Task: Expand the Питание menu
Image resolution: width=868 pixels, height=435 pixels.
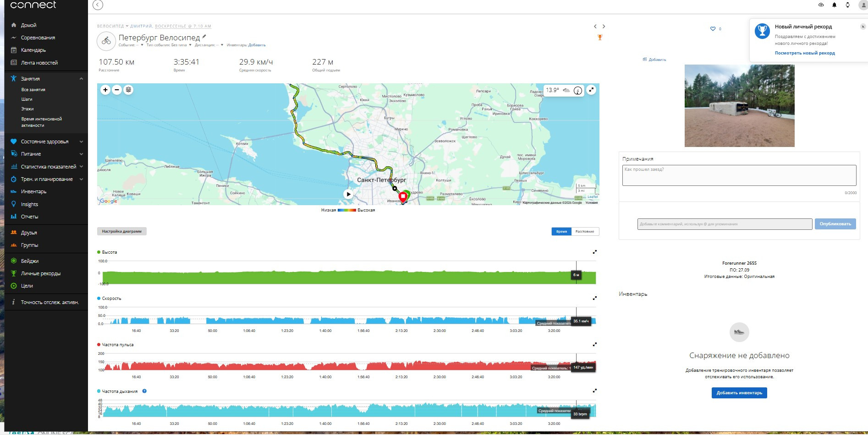Action: (81, 154)
